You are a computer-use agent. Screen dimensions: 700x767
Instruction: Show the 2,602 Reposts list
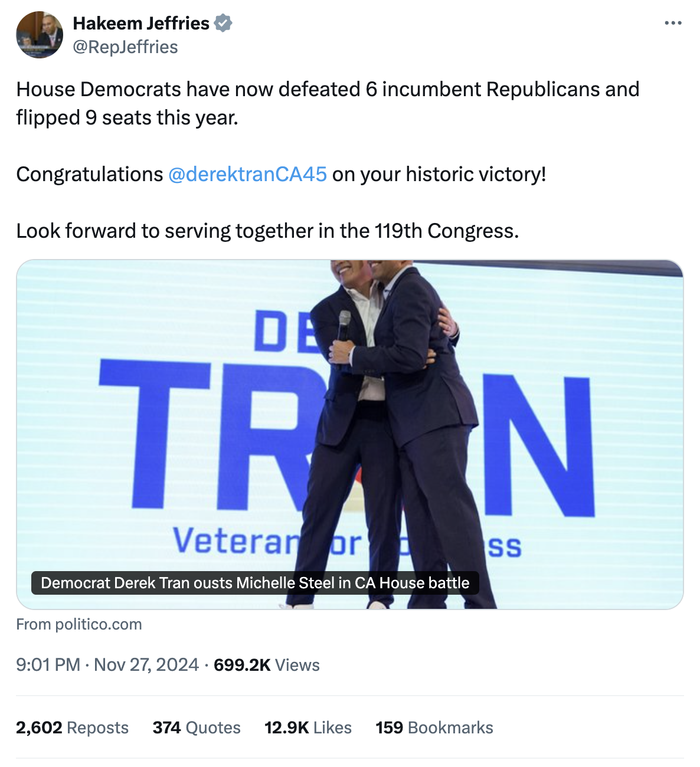click(x=72, y=727)
